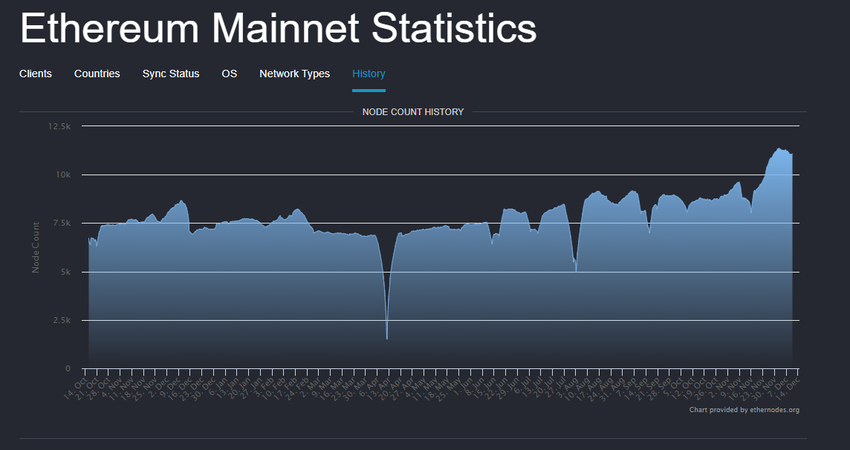Open the Clients tab

point(35,74)
